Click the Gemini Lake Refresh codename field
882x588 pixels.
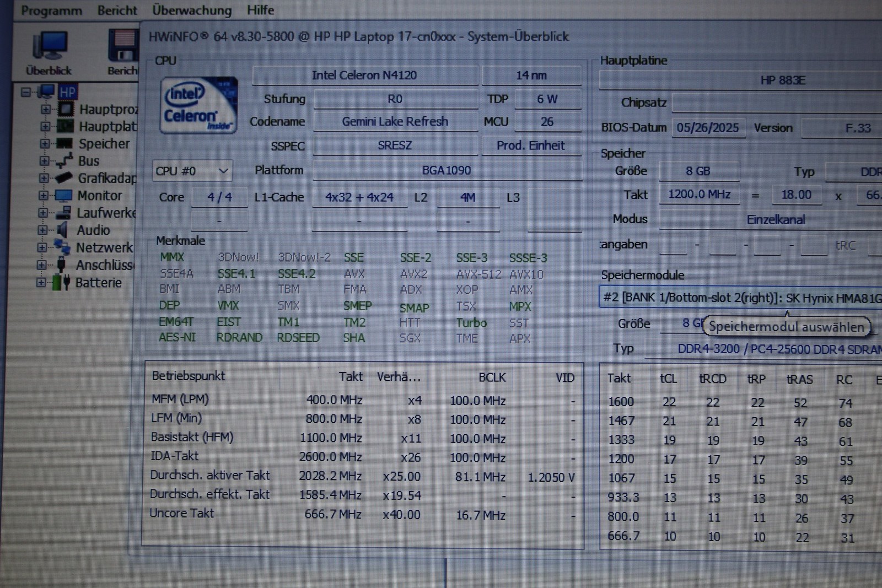coord(395,121)
